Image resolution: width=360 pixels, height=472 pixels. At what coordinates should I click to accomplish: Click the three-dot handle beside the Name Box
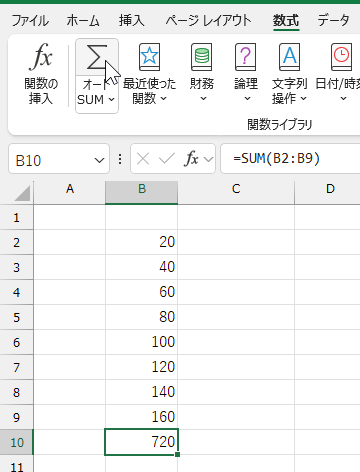point(120,159)
